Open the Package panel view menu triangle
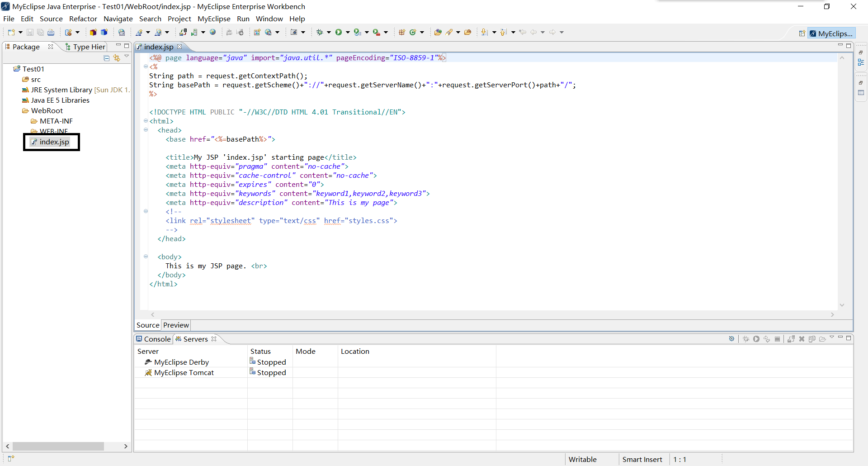 (x=127, y=57)
